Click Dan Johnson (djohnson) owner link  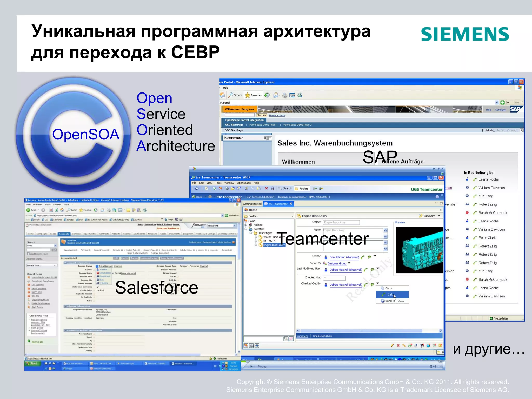pyautogui.click(x=344, y=257)
